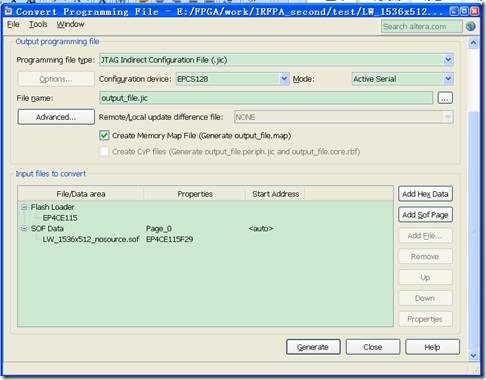Click the Convert Programming File title icon
The image size is (486, 380).
coord(8,11)
